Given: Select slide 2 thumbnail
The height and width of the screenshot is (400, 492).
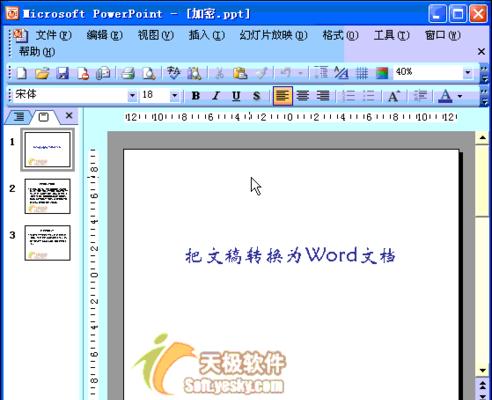Looking at the screenshot, I should 47,196.
